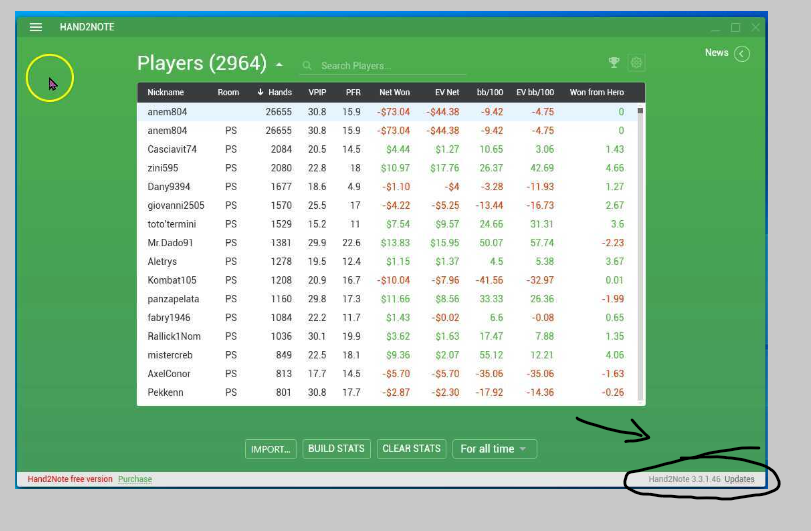Screen dimensions: 811x531
Task: Click the Updates link at bottom right
Action: [739, 479]
